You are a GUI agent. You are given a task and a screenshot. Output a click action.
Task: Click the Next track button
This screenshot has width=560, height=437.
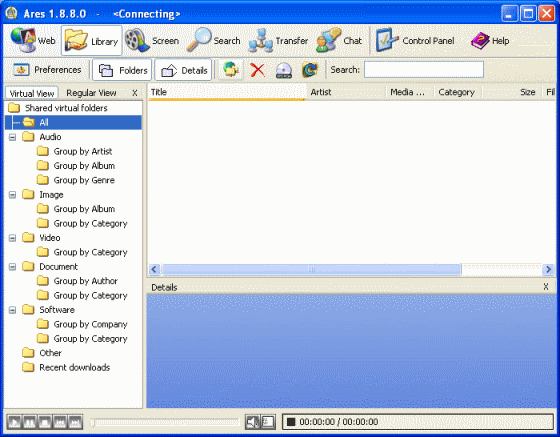75,422
